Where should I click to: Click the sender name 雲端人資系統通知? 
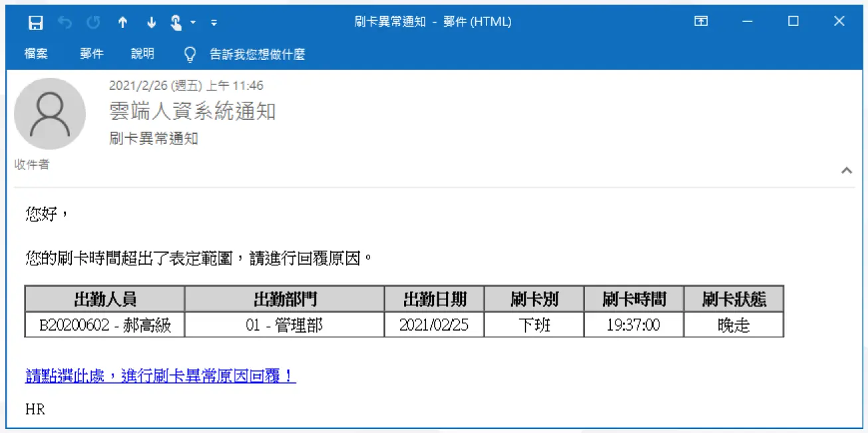pyautogui.click(x=192, y=111)
